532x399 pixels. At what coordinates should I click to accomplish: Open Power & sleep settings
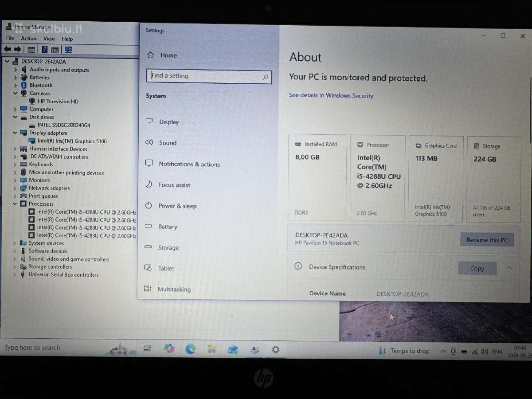click(x=177, y=206)
